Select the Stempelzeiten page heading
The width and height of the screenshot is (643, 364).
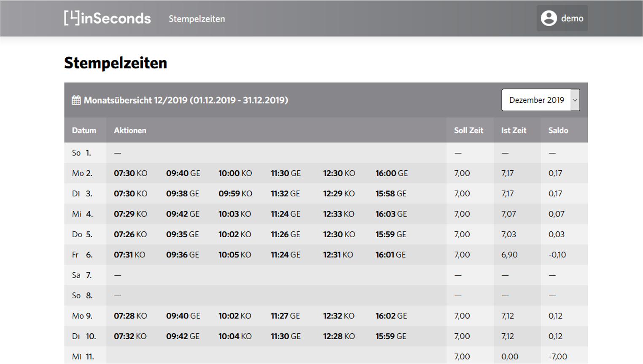[116, 63]
